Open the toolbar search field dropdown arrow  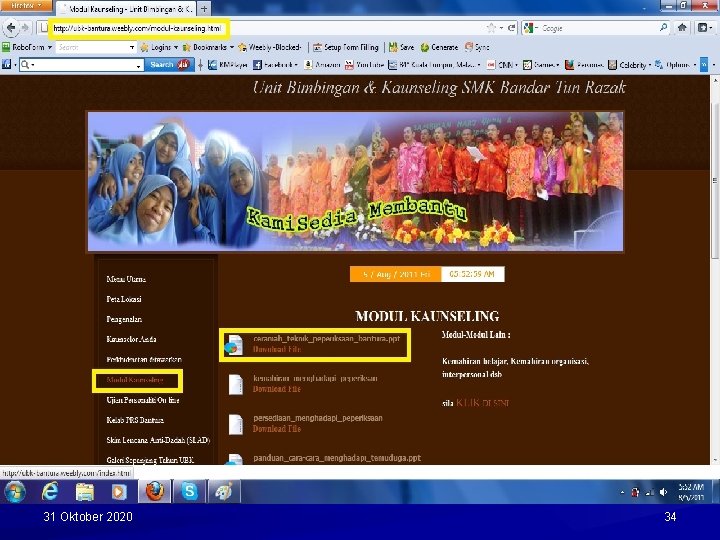pyautogui.click(x=138, y=66)
